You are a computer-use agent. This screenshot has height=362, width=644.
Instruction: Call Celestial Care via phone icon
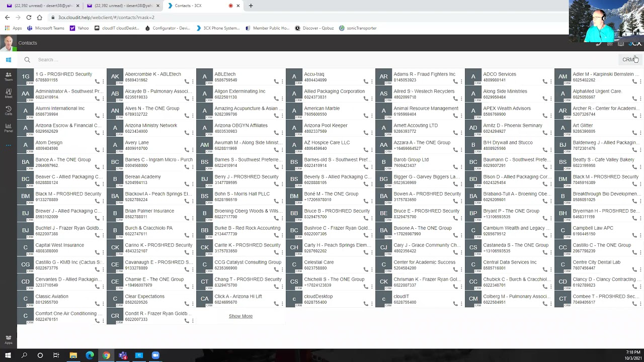pyautogui.click(x=366, y=269)
